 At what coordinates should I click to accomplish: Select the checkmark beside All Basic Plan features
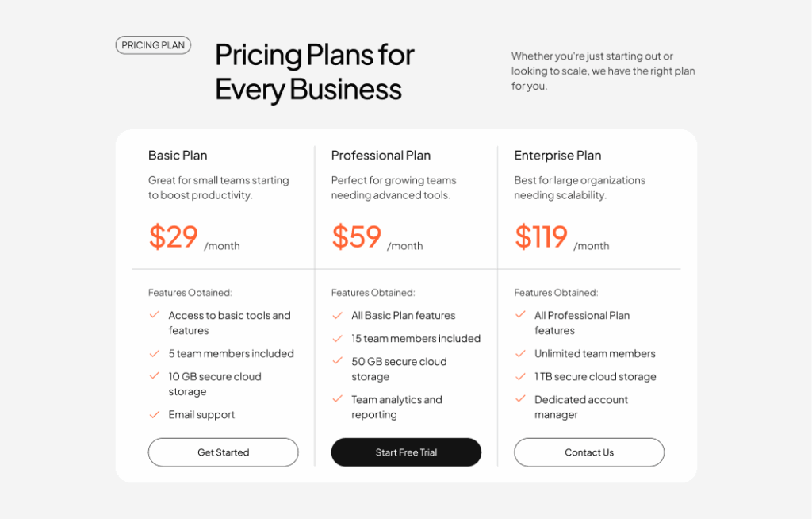point(339,315)
